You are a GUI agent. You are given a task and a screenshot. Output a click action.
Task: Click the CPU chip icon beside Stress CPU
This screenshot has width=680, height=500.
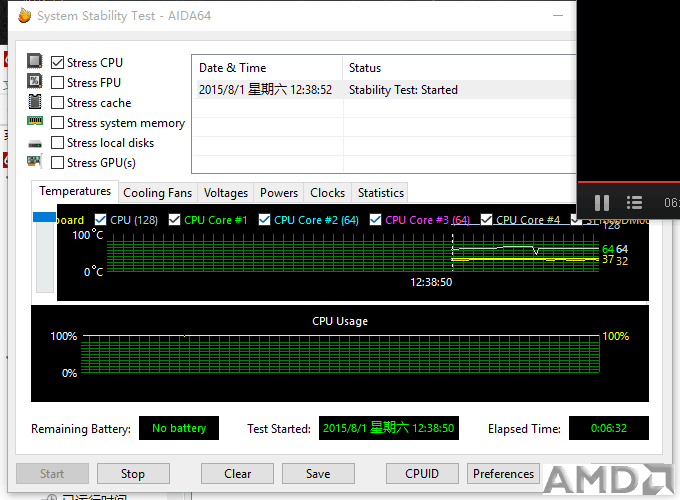[35, 61]
